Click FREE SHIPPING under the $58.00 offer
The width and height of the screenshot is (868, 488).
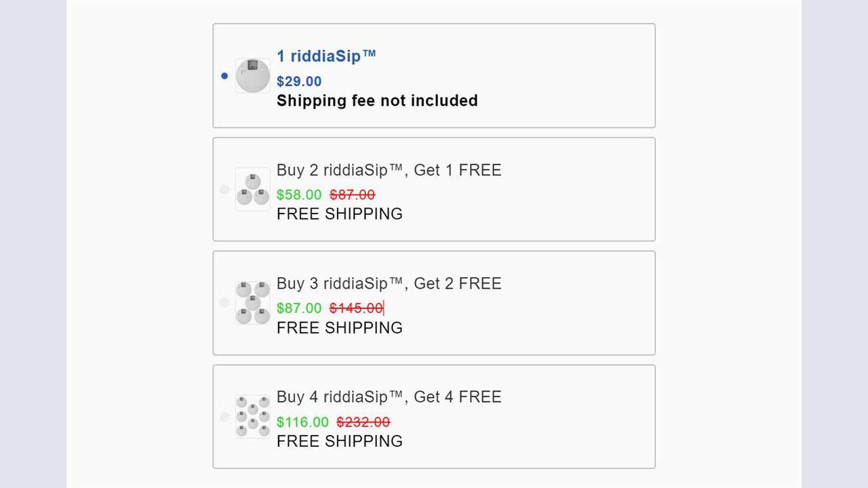[340, 214]
